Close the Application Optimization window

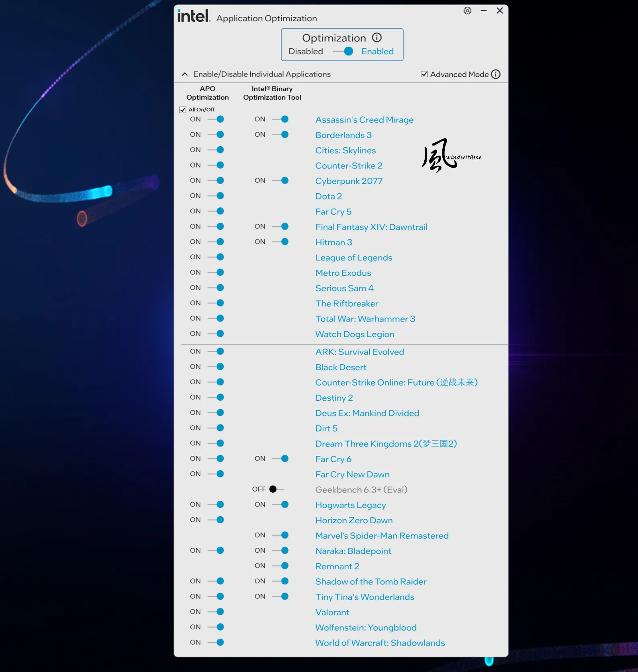tap(500, 11)
